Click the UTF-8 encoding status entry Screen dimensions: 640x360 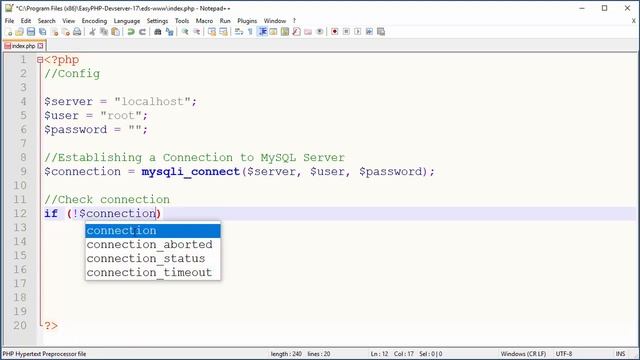(x=564, y=354)
